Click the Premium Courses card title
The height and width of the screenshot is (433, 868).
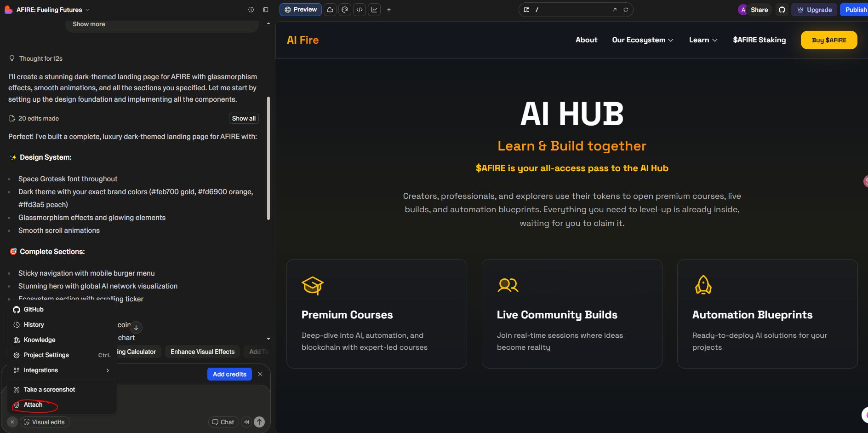click(x=347, y=315)
